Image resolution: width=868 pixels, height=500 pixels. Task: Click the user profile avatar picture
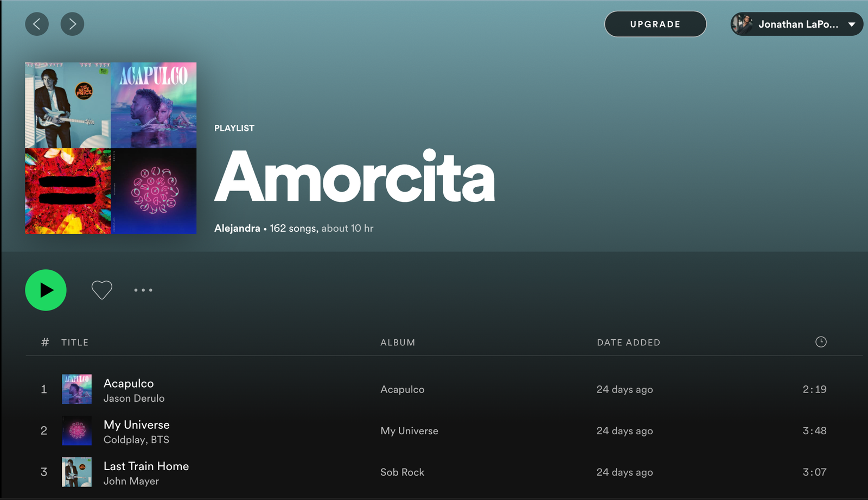743,24
